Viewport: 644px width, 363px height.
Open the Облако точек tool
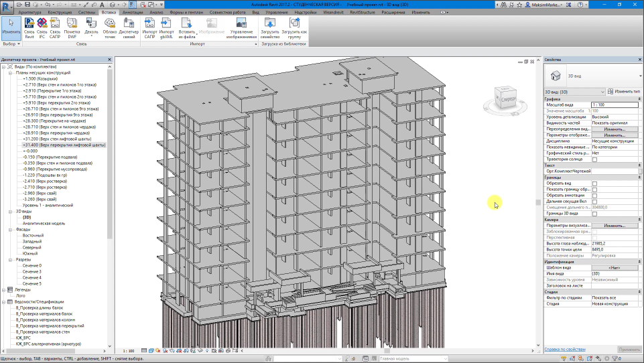coord(110,28)
